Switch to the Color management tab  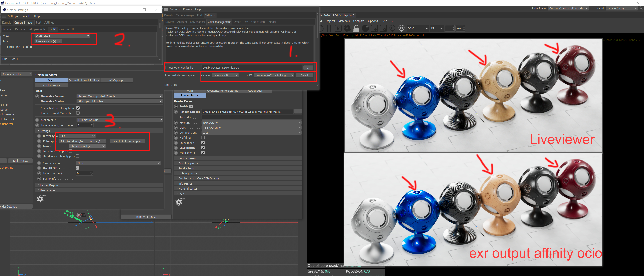click(x=219, y=22)
